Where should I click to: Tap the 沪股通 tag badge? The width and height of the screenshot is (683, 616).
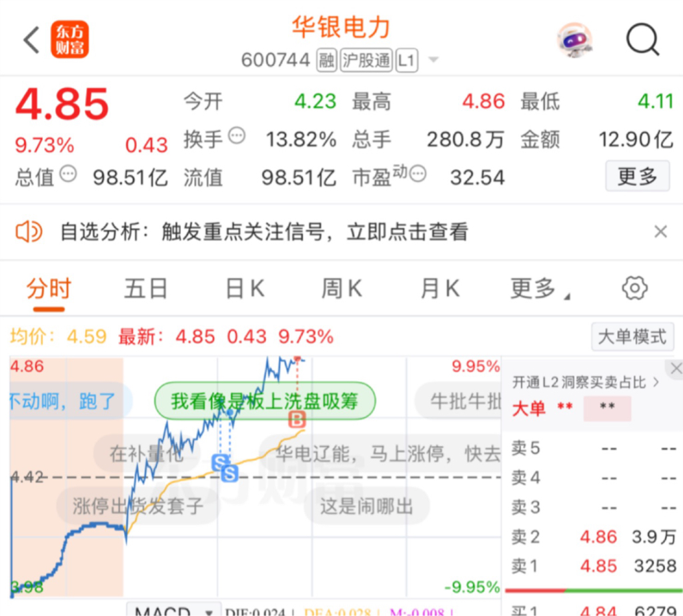(x=366, y=60)
